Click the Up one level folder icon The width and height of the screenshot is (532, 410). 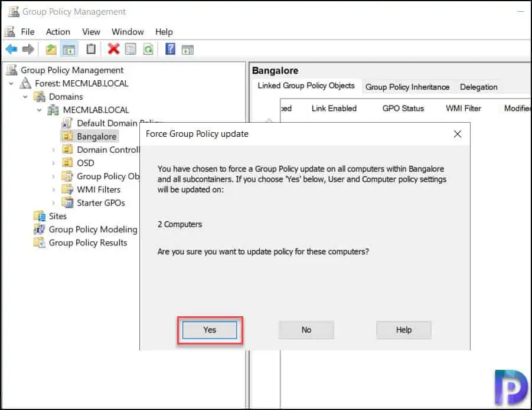(51, 50)
